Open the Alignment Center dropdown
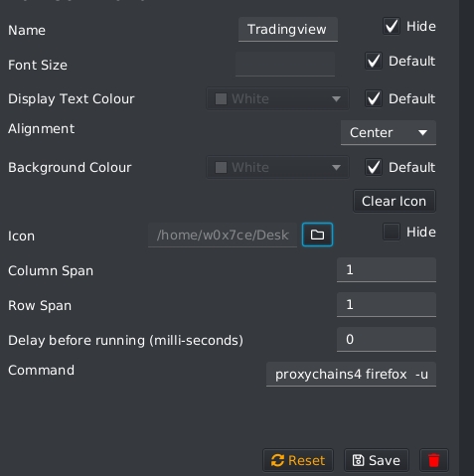Screen dimensions: 474x476 pos(389,133)
